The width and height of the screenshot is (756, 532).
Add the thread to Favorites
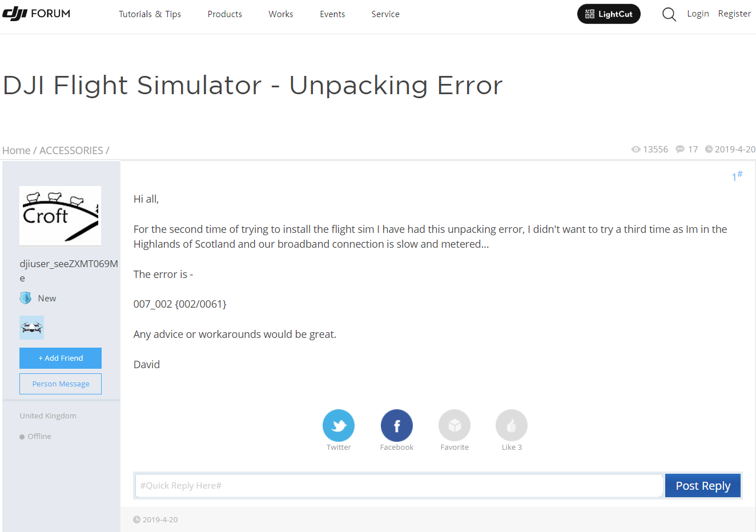click(x=455, y=425)
